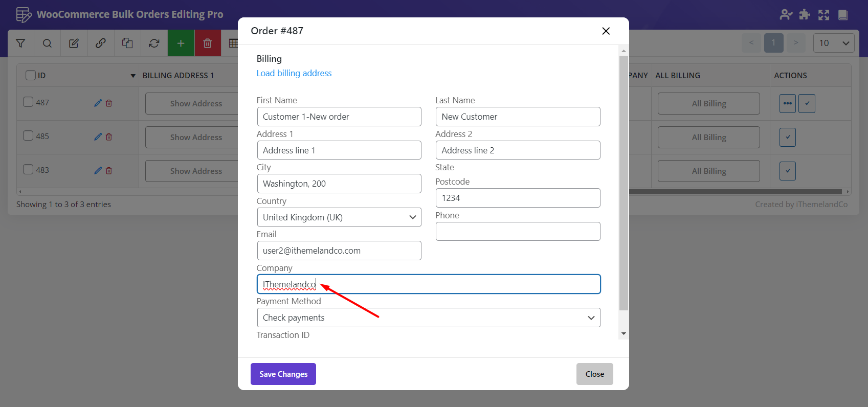Click the full screen icon in header
Viewport: 868px width, 407px height.
(824, 15)
